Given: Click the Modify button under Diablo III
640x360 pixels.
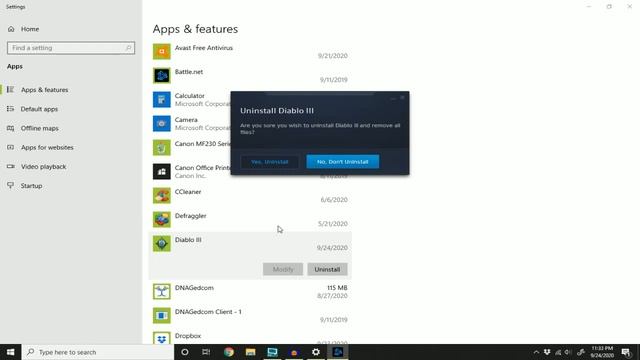Looking at the screenshot, I should click(283, 269).
